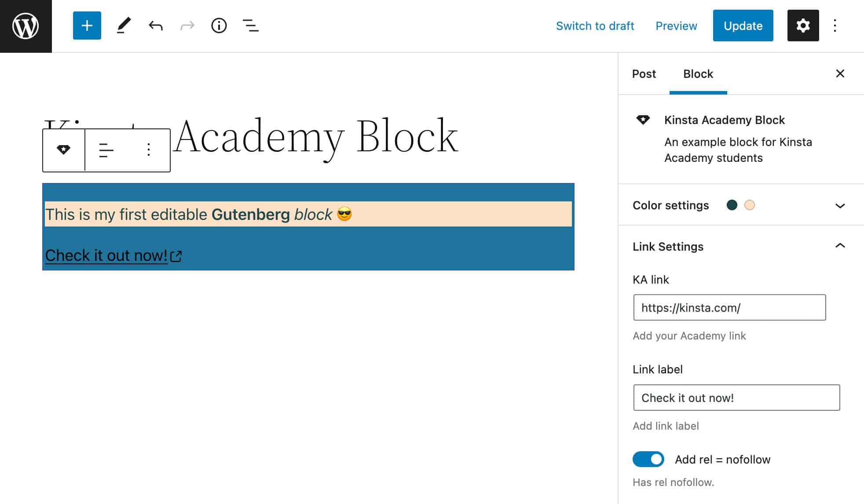Screen dimensions: 864x504
Task: Click the WordPress block inserter icon
Action: click(86, 26)
